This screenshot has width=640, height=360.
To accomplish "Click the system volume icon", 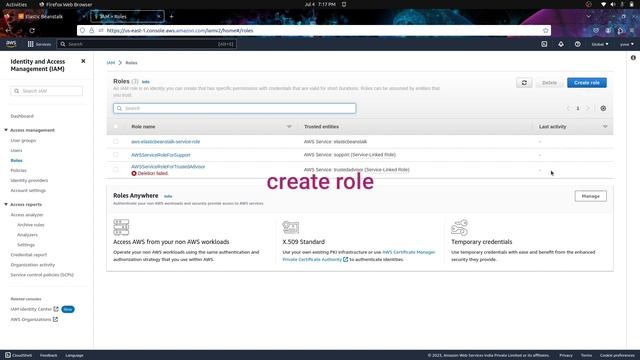I will pyautogui.click(x=613, y=4).
